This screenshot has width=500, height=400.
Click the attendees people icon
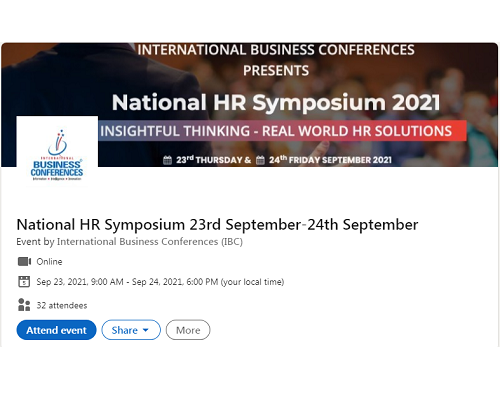point(24,305)
